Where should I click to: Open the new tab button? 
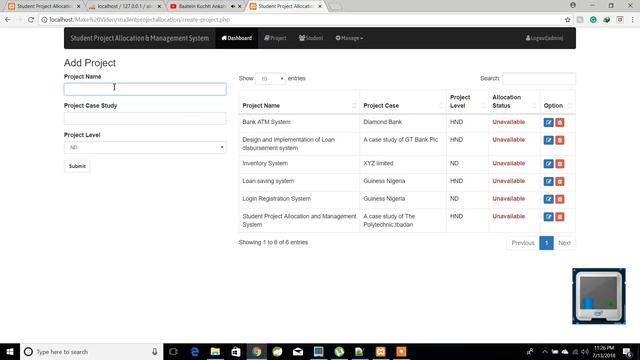coord(335,6)
